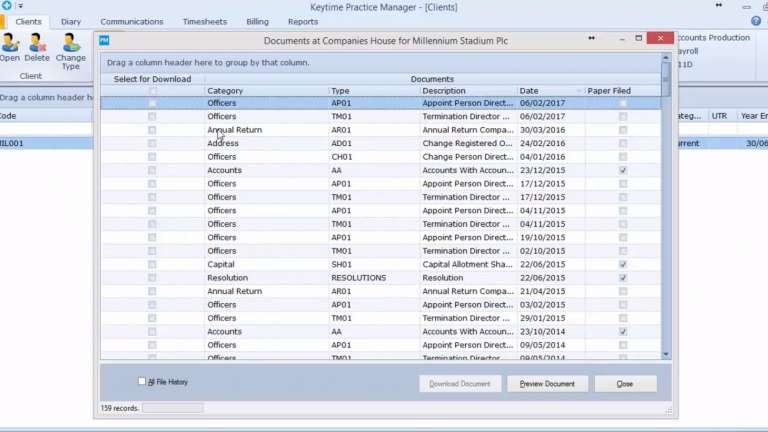
Task: Click the progress bar beside the records count
Action: coord(172,408)
